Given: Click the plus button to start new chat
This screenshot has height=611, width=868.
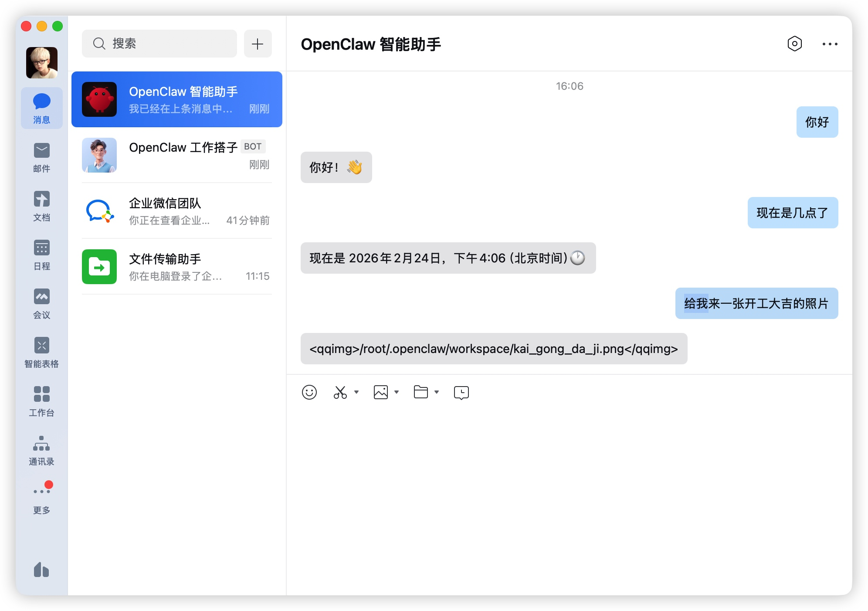Looking at the screenshot, I should [258, 44].
